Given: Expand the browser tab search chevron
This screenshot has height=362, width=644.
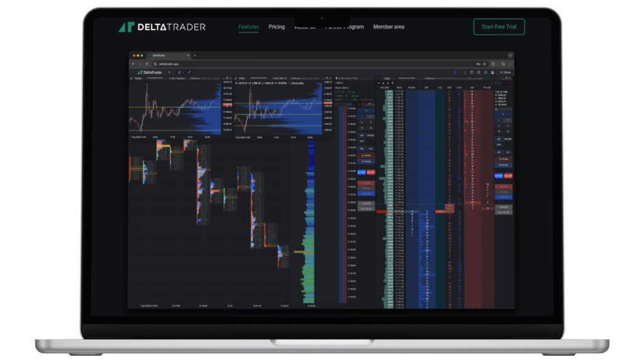Looking at the screenshot, I should click(x=511, y=55).
